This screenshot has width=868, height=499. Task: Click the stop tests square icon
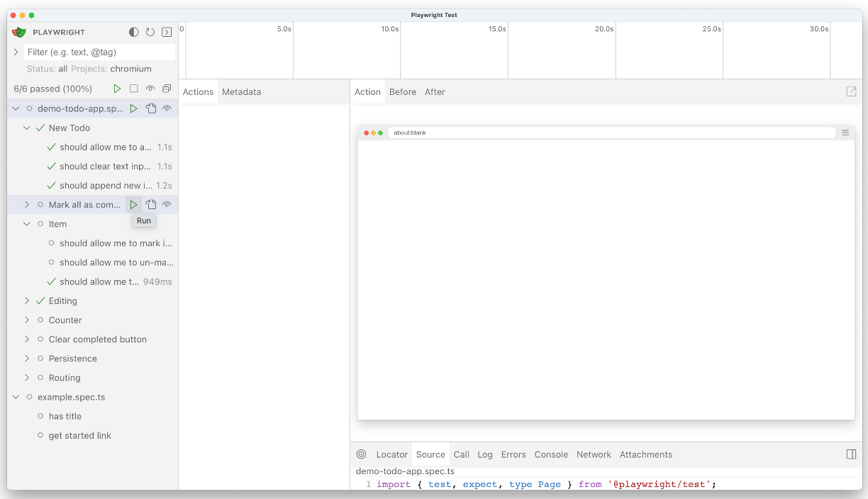pyautogui.click(x=134, y=89)
